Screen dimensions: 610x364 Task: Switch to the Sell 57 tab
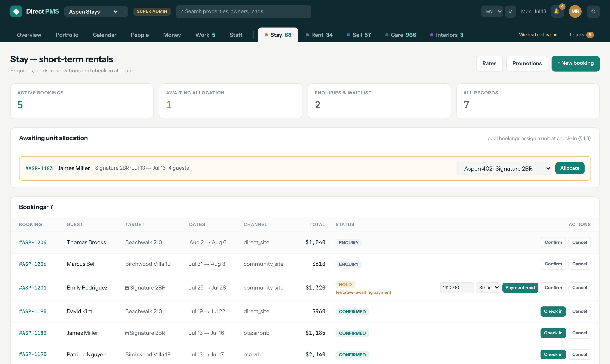click(359, 35)
